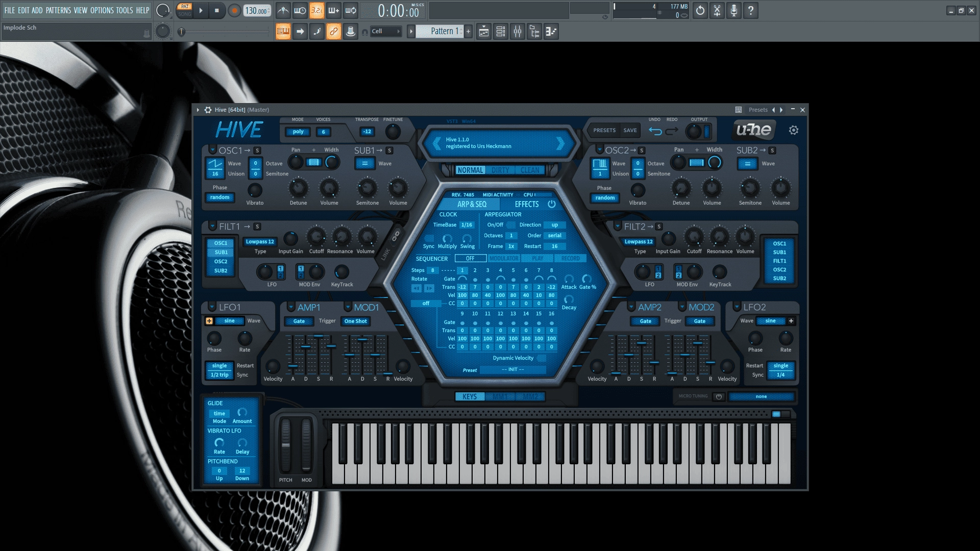Toggle FILT1 solo S button
The height and width of the screenshot is (551, 980).
click(x=257, y=227)
